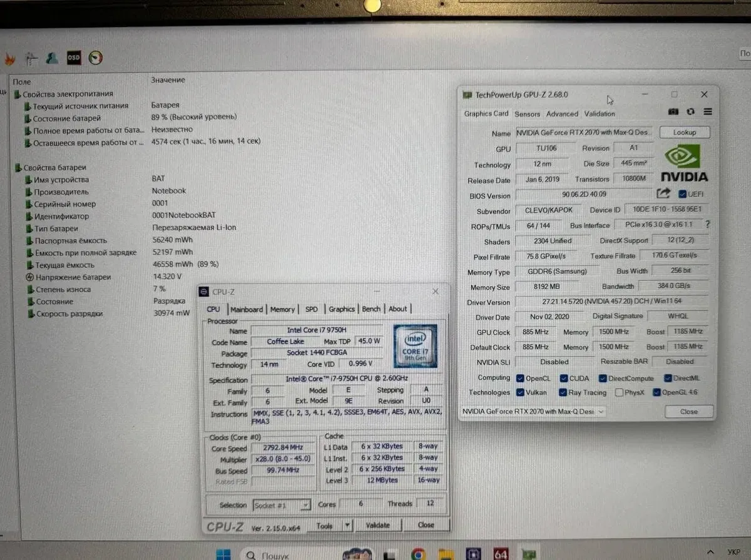Viewport: 751px width, 560px height.
Task: Click the OSD toolbar icon in AIDA64
Action: point(74,58)
